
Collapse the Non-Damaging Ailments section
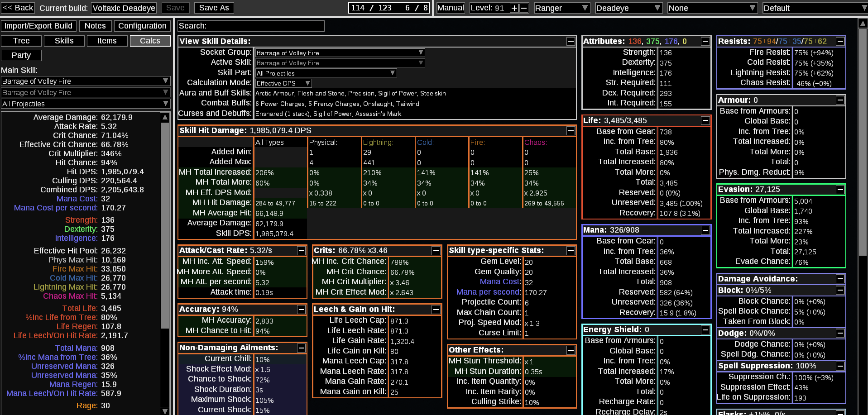point(302,348)
